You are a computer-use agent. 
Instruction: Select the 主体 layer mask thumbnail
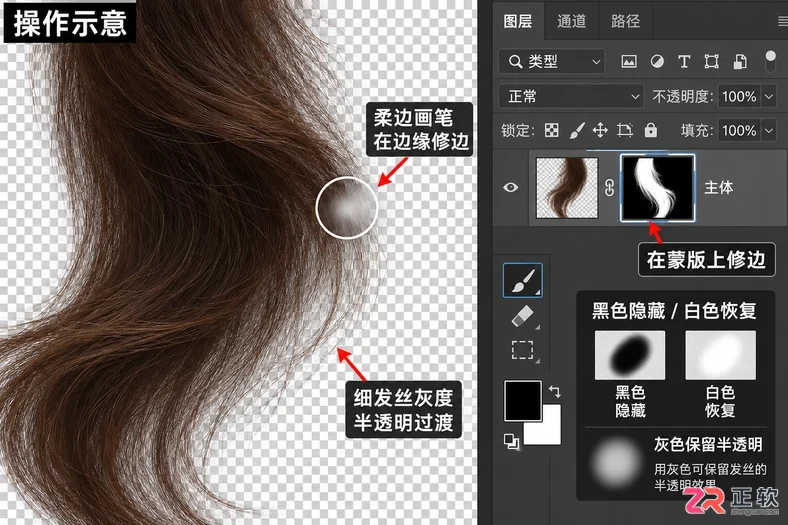click(658, 188)
